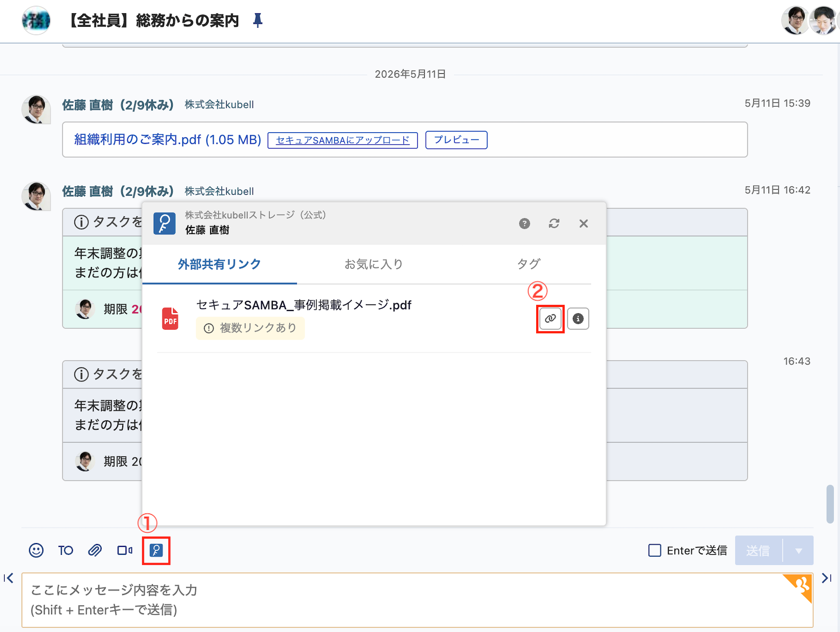Open help in the storage popup
Viewport: 840px width, 632px height.
point(524,224)
